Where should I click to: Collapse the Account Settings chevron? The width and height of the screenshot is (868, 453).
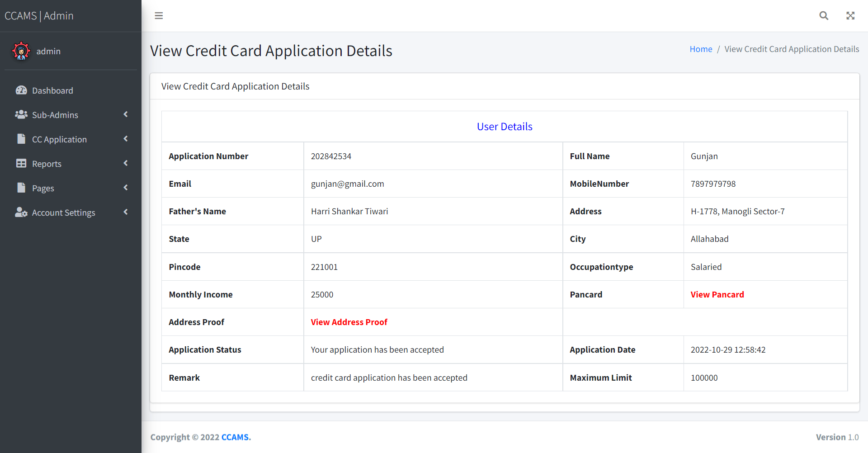[126, 212]
